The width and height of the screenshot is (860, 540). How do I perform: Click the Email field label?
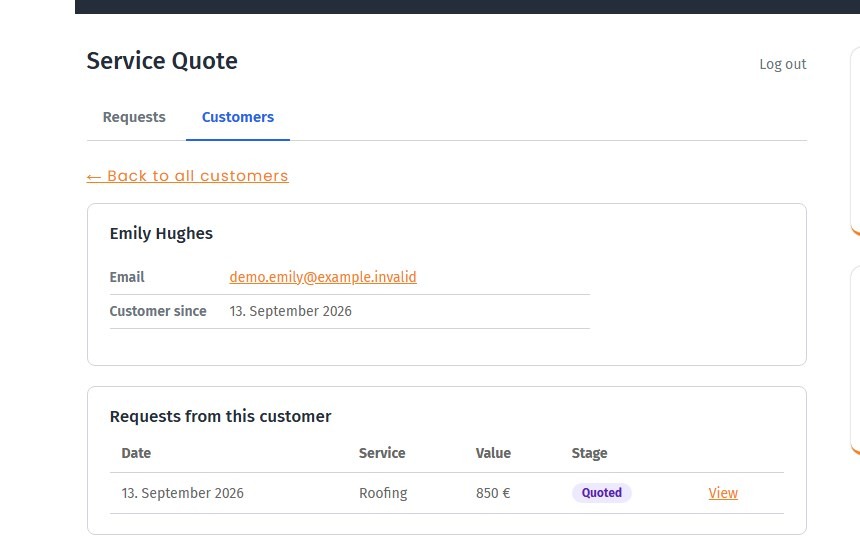coord(127,277)
